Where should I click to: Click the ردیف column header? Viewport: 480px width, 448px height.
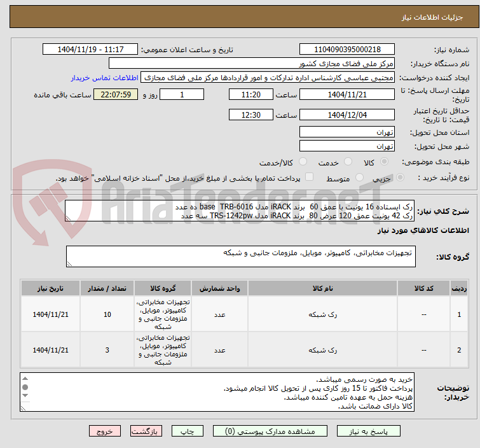[x=459, y=288]
